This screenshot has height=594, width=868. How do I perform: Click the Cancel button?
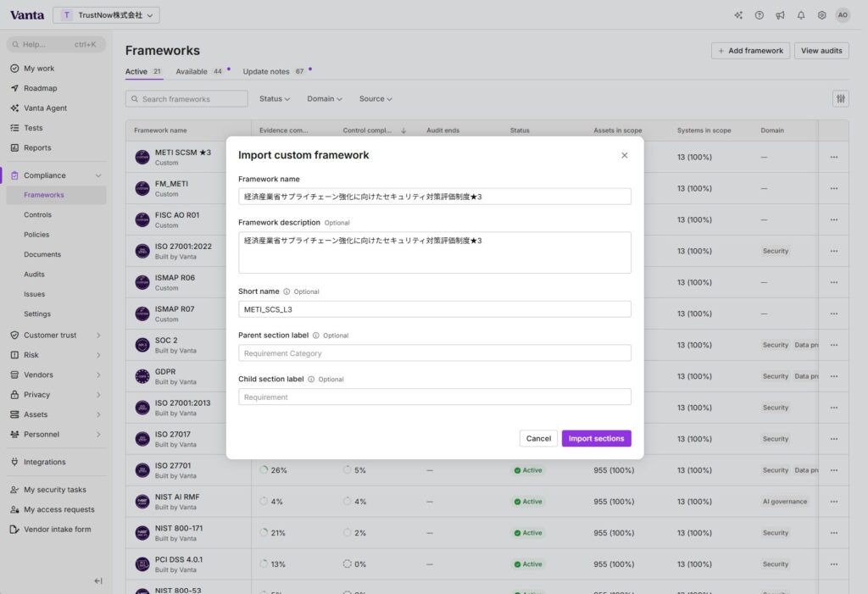coord(538,439)
